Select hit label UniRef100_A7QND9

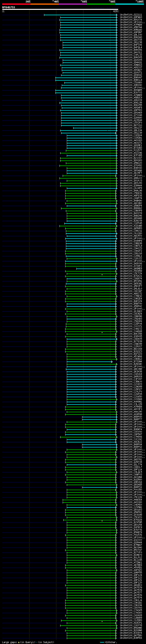click(x=131, y=95)
